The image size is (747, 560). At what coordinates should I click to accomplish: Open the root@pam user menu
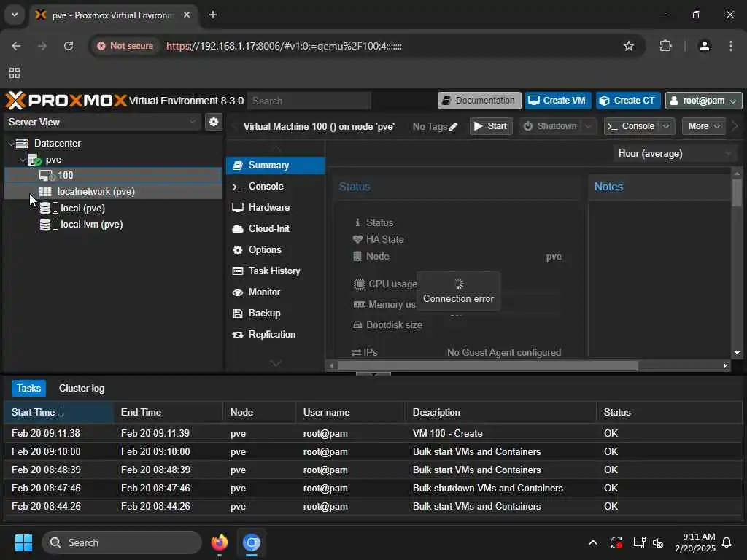(704, 101)
